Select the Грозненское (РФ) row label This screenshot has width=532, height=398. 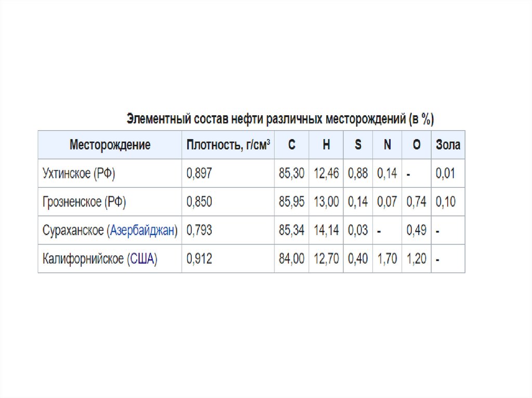(84, 202)
